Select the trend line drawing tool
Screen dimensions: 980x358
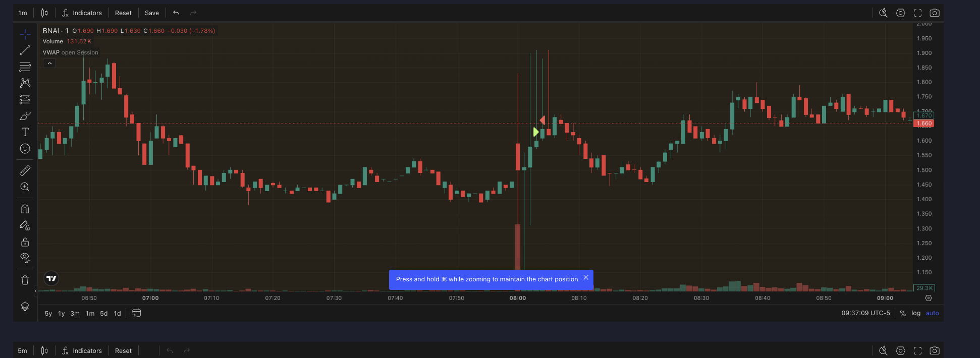25,50
